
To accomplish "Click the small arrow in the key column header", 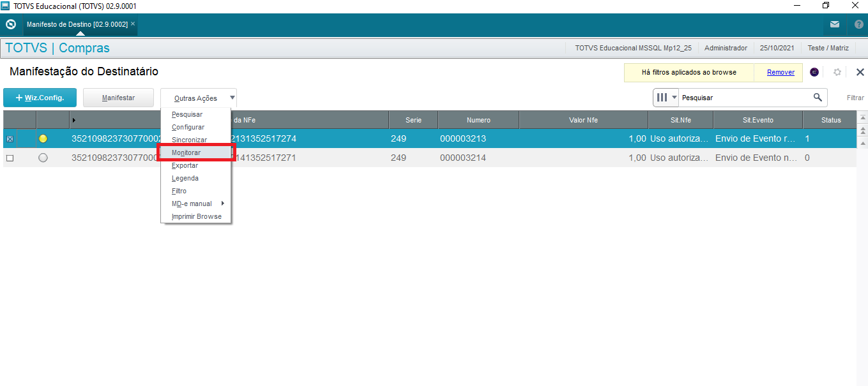I will [x=74, y=120].
